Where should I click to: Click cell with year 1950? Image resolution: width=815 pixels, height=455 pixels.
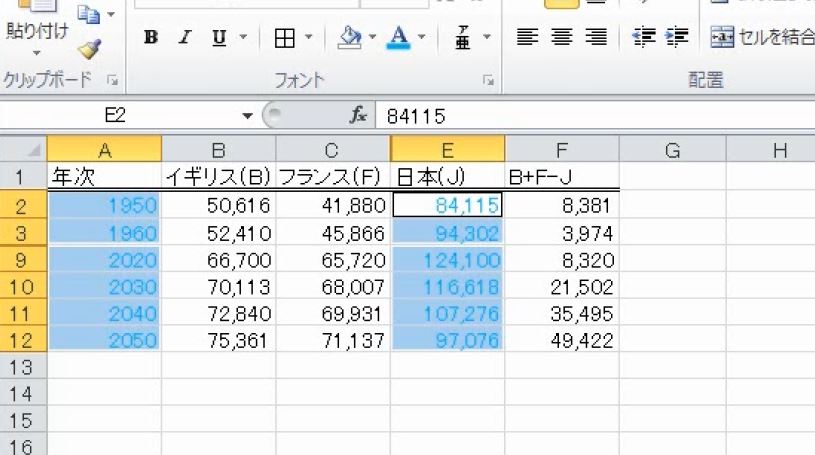tap(104, 206)
